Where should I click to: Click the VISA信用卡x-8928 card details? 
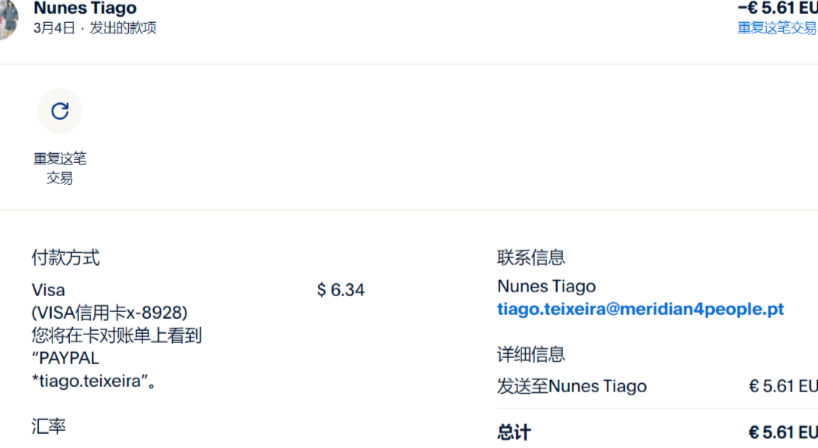point(110,312)
